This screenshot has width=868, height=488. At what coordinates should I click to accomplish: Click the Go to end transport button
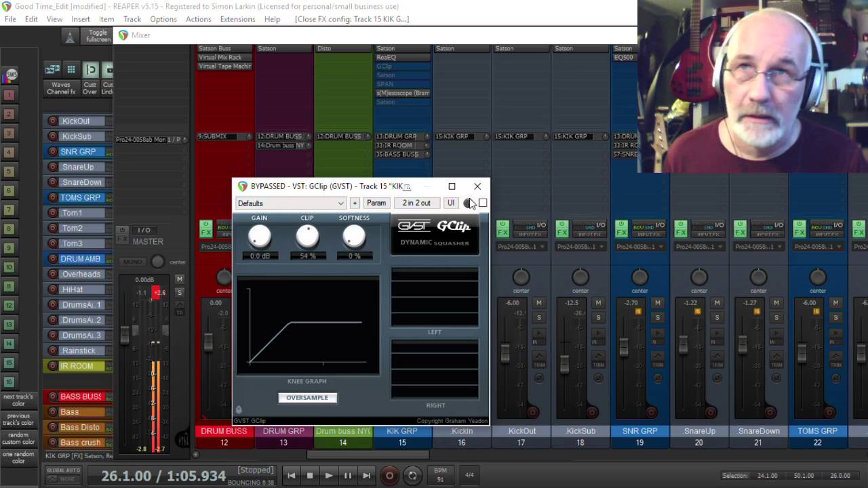point(367,476)
